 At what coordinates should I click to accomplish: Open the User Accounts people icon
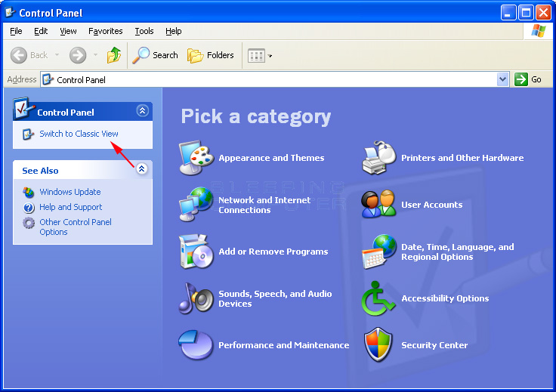[x=378, y=205]
